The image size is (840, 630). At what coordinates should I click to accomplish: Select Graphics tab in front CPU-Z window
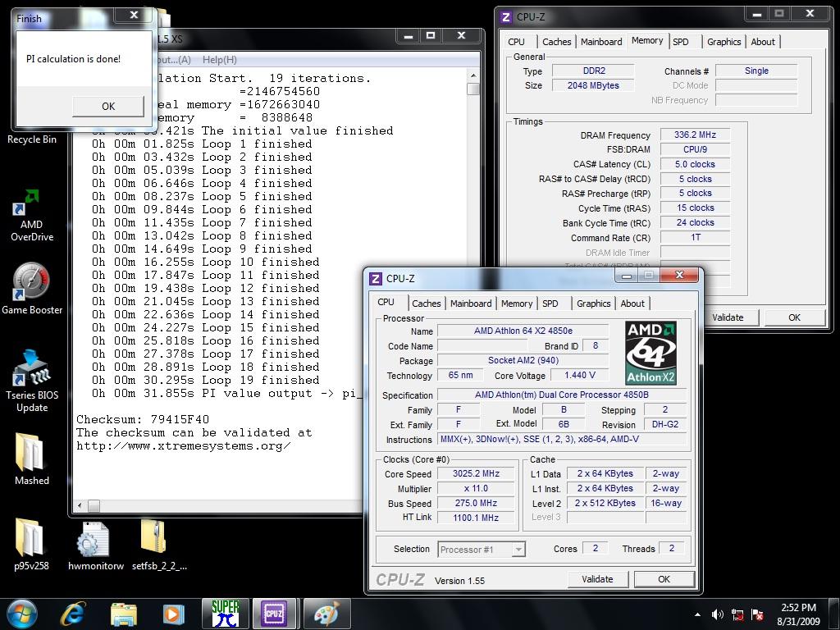[x=594, y=304]
